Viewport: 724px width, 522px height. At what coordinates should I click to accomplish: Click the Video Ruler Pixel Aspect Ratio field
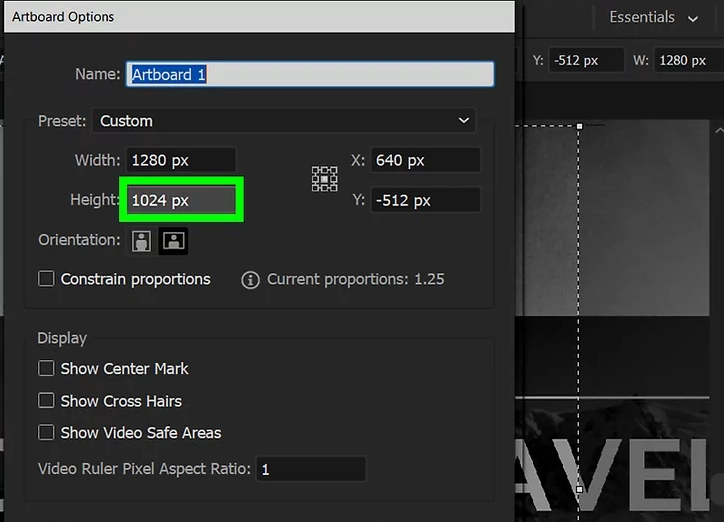pyautogui.click(x=311, y=469)
